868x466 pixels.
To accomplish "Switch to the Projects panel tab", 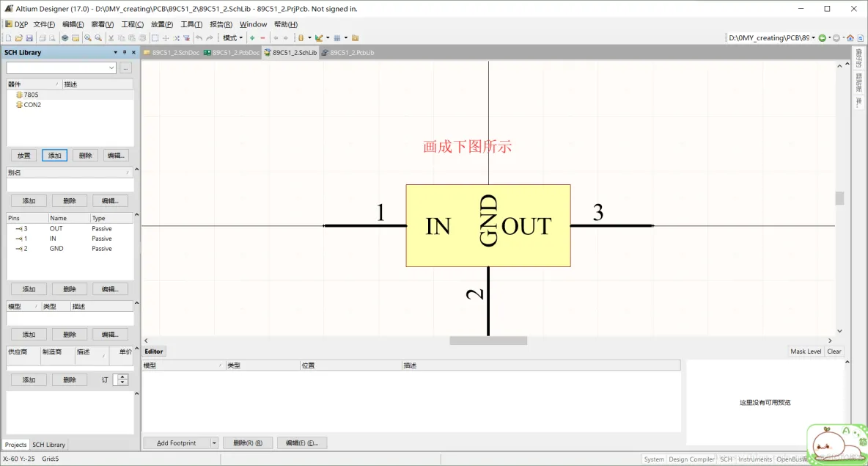I will [15, 445].
